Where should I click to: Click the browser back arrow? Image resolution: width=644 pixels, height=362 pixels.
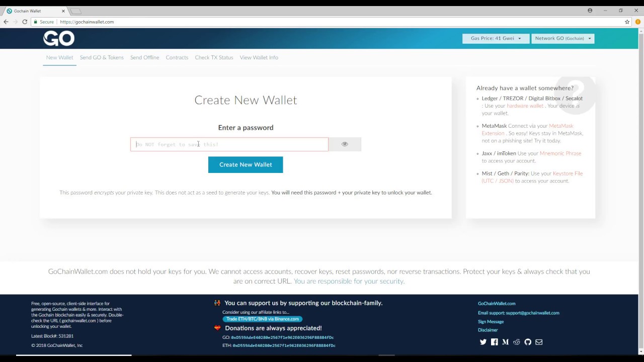(6, 22)
